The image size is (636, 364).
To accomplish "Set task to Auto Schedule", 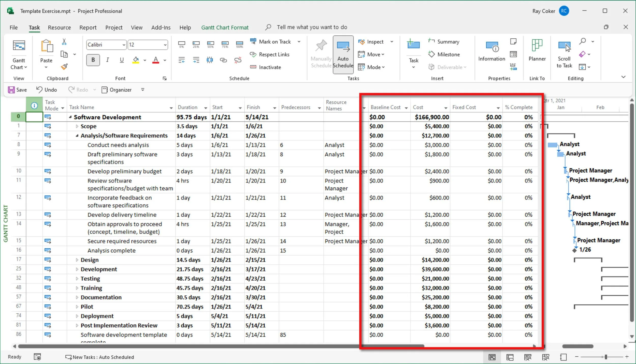I will click(343, 54).
